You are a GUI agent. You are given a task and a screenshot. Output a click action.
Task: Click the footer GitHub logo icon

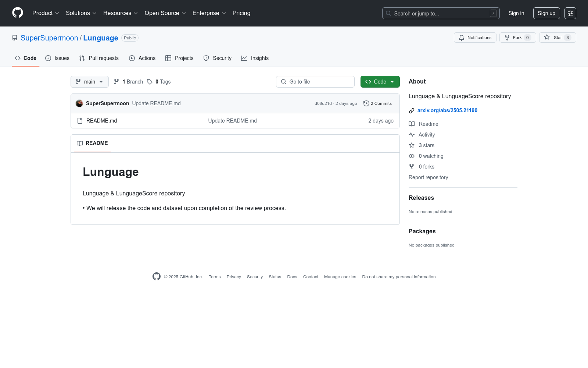(x=157, y=276)
